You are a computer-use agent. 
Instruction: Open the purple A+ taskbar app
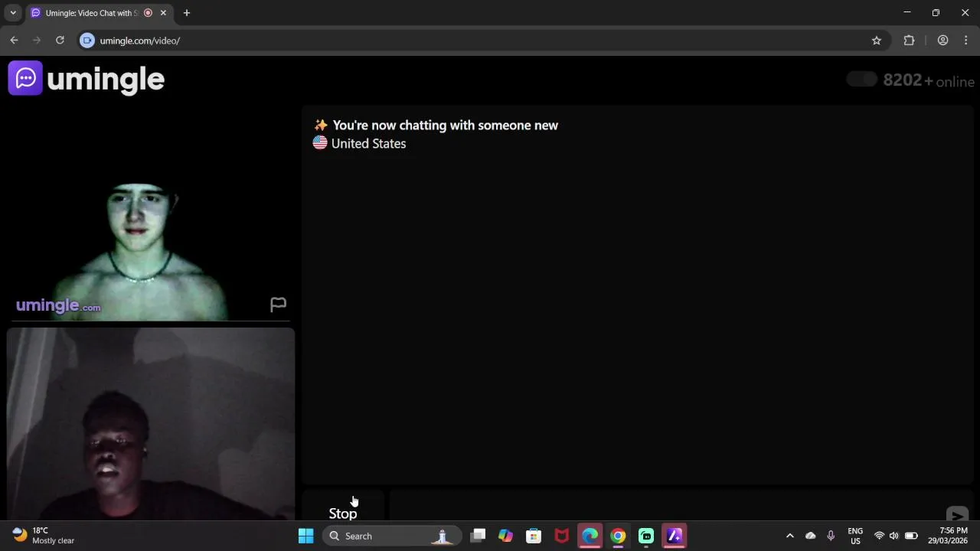point(674,536)
